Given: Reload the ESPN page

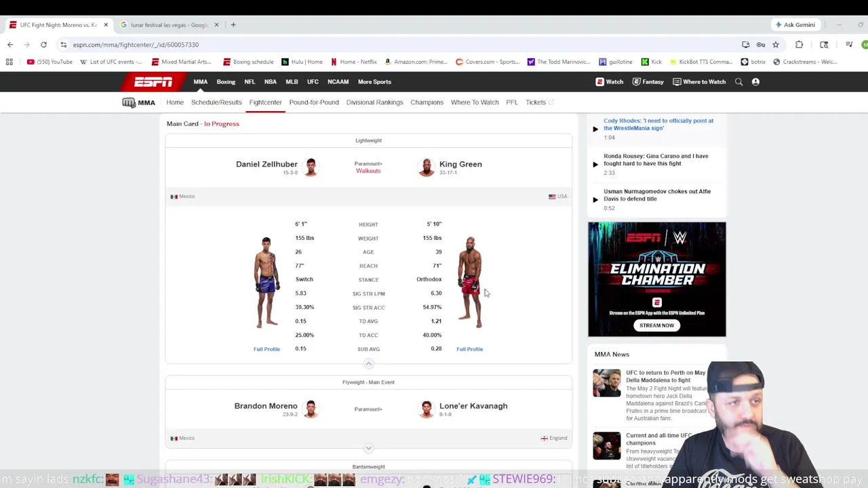Looking at the screenshot, I should (43, 45).
